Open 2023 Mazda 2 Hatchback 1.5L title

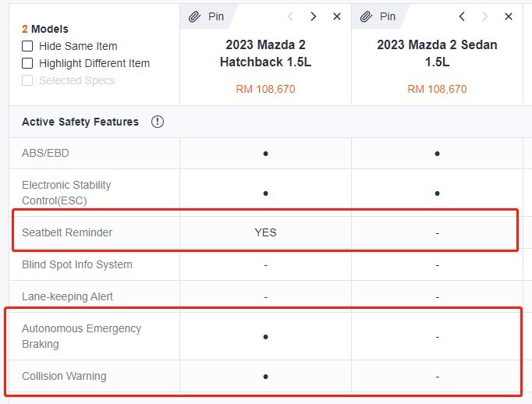pos(266,53)
